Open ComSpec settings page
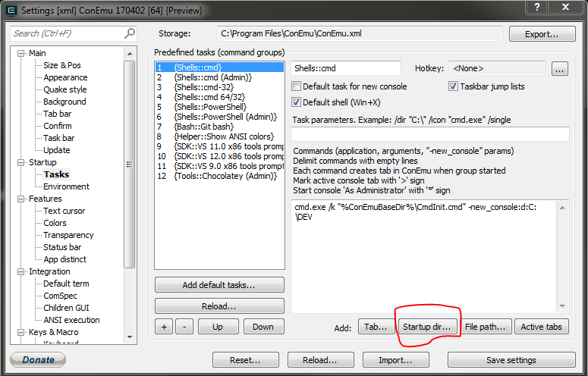The width and height of the screenshot is (588, 376). click(60, 296)
